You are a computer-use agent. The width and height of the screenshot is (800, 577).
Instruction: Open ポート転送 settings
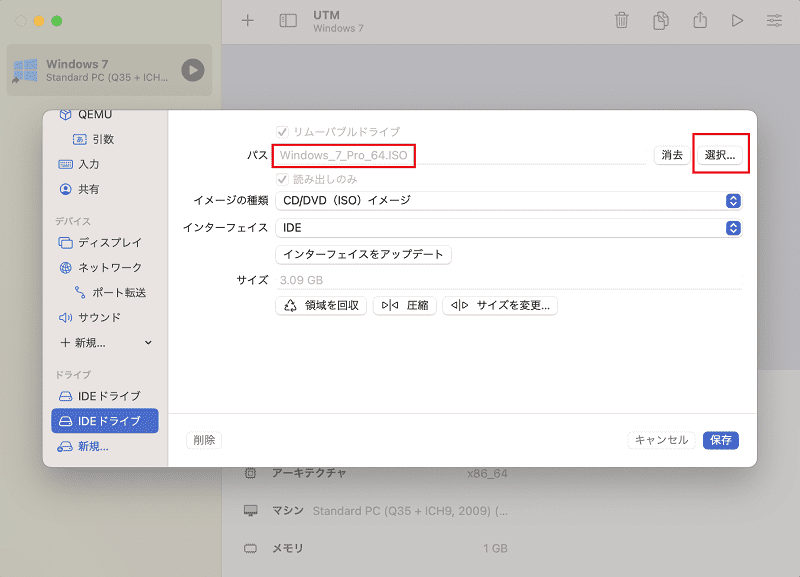(110, 292)
